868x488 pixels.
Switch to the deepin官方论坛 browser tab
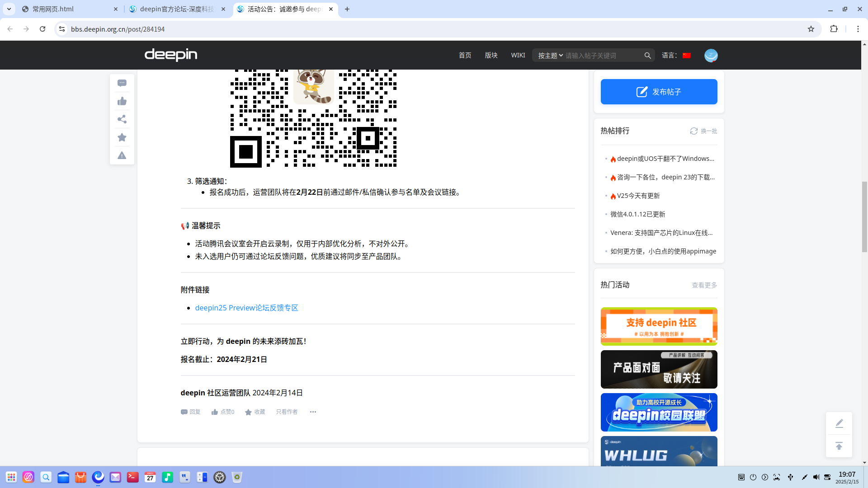pos(177,9)
